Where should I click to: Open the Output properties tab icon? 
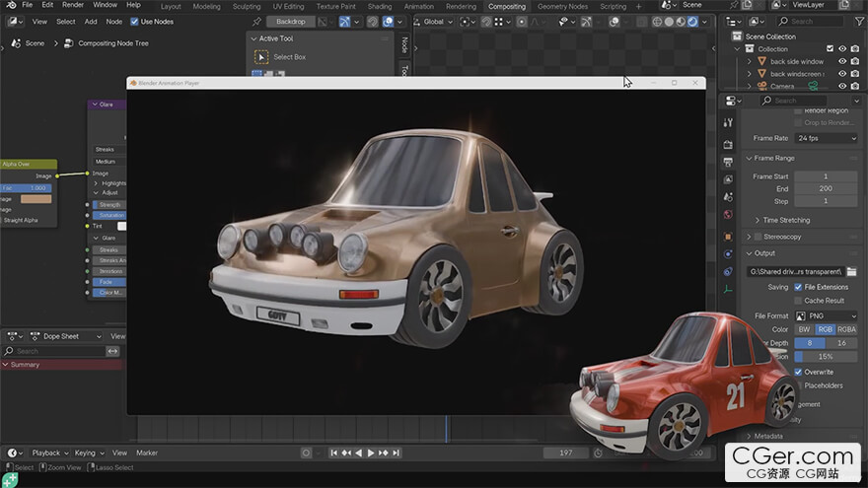pos(728,161)
